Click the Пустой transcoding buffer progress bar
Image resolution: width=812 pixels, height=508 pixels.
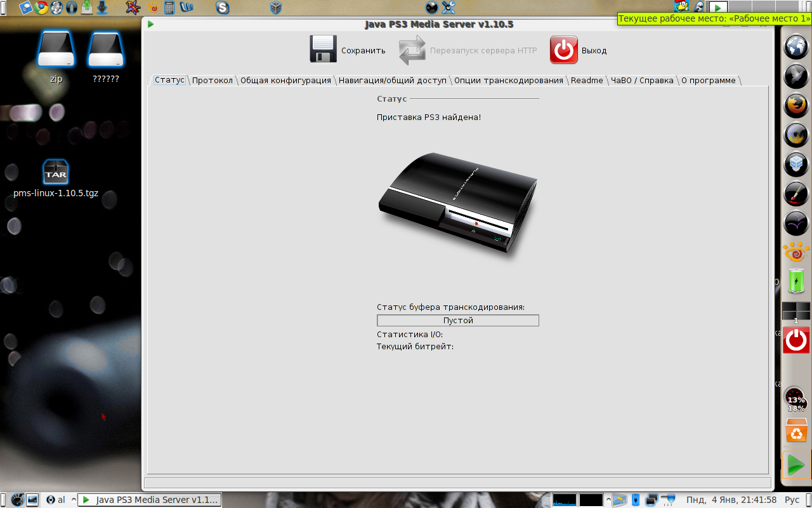click(x=457, y=321)
